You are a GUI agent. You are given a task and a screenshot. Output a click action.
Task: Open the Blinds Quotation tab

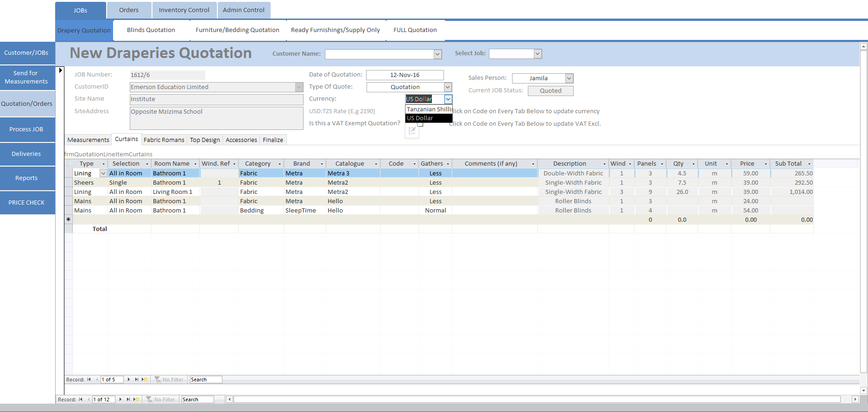pyautogui.click(x=151, y=30)
